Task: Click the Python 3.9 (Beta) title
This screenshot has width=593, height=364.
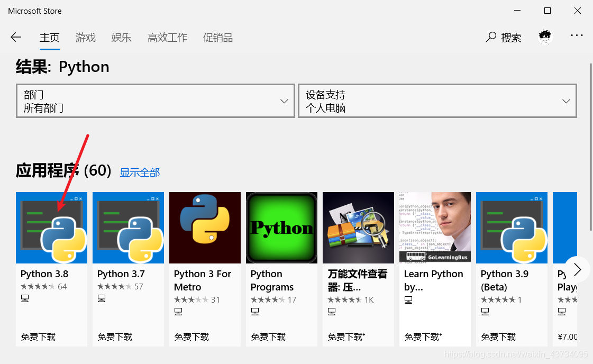Action: click(x=505, y=280)
